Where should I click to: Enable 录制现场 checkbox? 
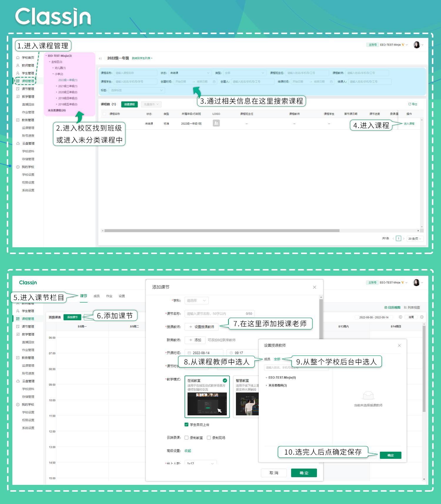pyautogui.click(x=209, y=438)
